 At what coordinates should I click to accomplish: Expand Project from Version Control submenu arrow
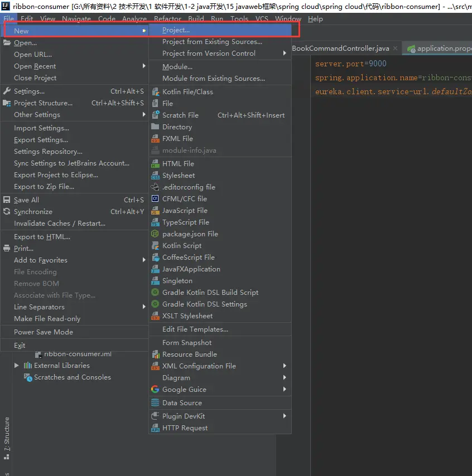click(x=285, y=53)
